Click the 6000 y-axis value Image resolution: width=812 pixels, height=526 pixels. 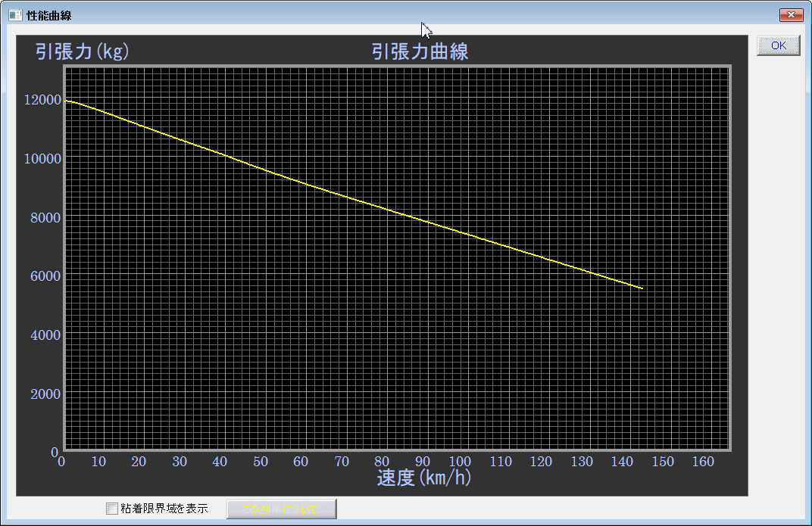click(45, 276)
